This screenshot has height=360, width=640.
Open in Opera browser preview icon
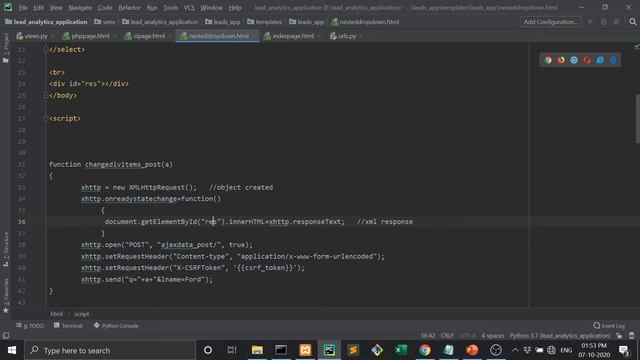[x=587, y=60]
